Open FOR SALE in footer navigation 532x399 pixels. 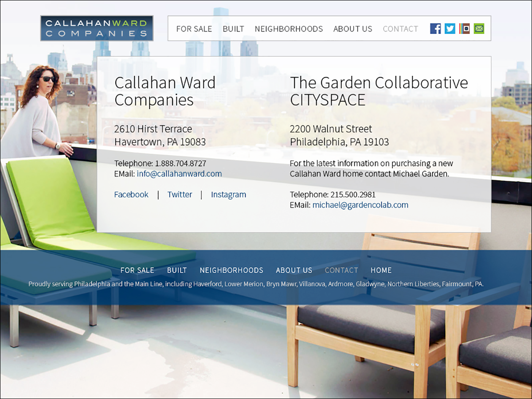pyautogui.click(x=137, y=270)
